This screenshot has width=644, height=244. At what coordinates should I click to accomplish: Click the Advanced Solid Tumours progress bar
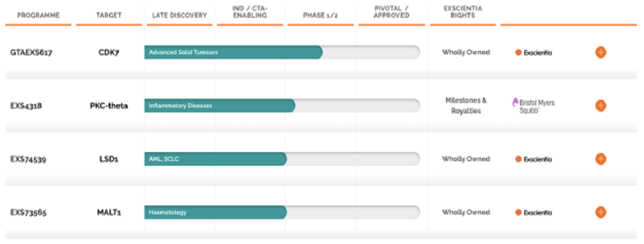tap(233, 52)
